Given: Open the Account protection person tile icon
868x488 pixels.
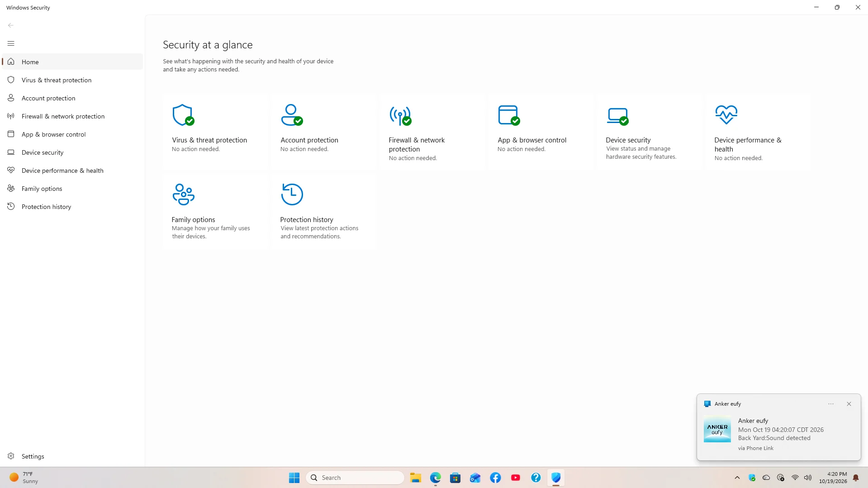Looking at the screenshot, I should coord(292,115).
